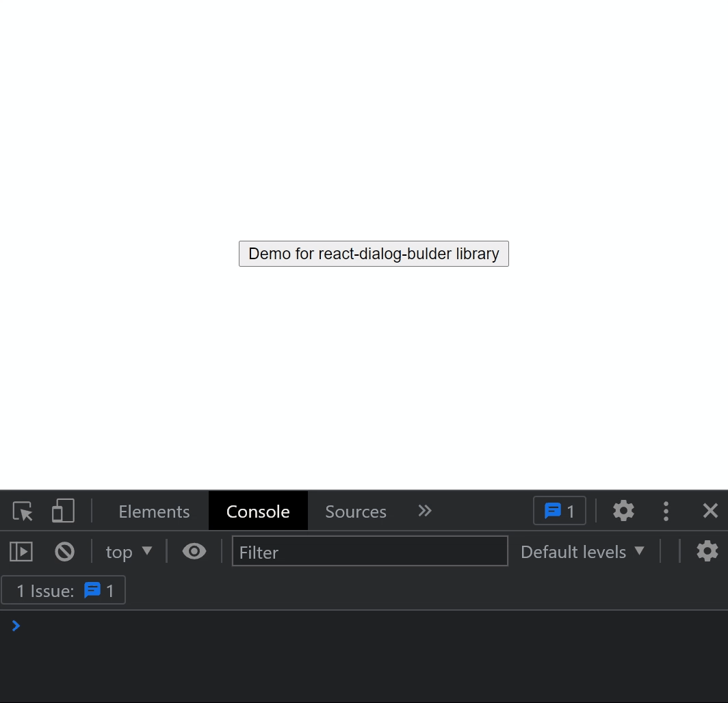Show the console sidebar

[21, 552]
